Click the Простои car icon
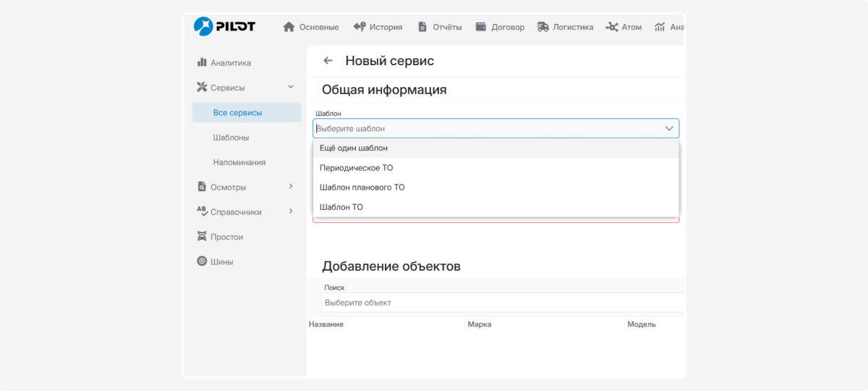868x391 pixels. 203,237
